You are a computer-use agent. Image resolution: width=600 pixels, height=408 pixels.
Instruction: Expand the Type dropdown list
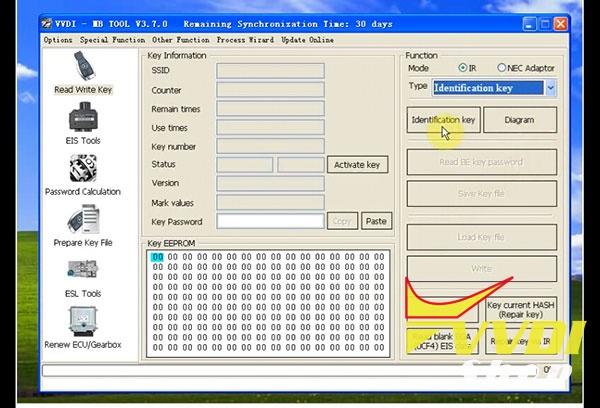point(550,88)
